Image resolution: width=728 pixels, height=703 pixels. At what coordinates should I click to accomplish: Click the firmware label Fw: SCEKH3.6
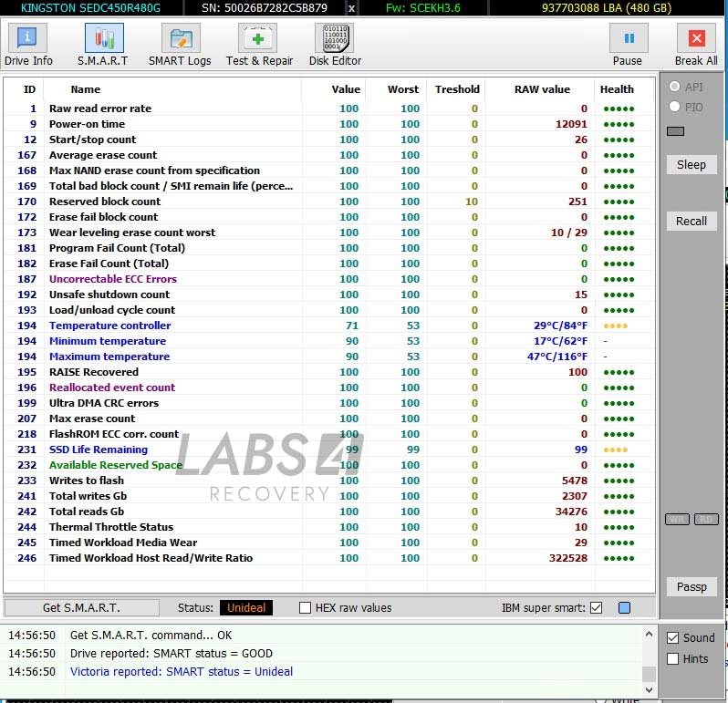423,8
